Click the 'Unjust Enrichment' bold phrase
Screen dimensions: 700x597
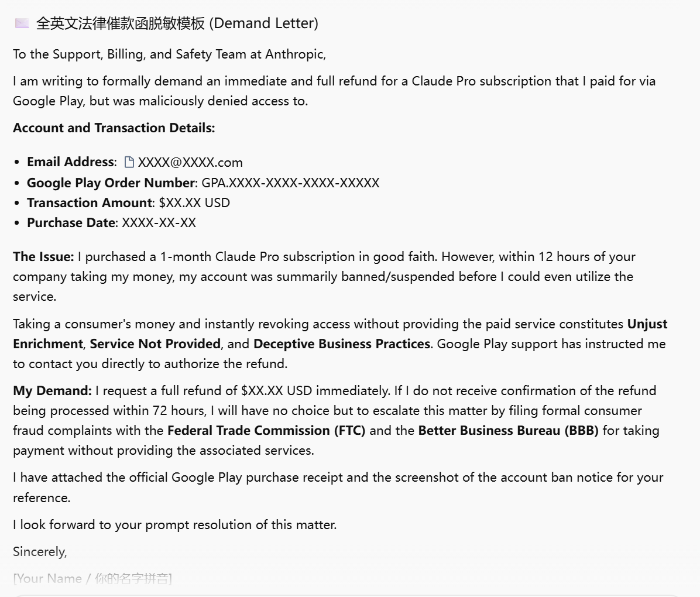coord(340,334)
